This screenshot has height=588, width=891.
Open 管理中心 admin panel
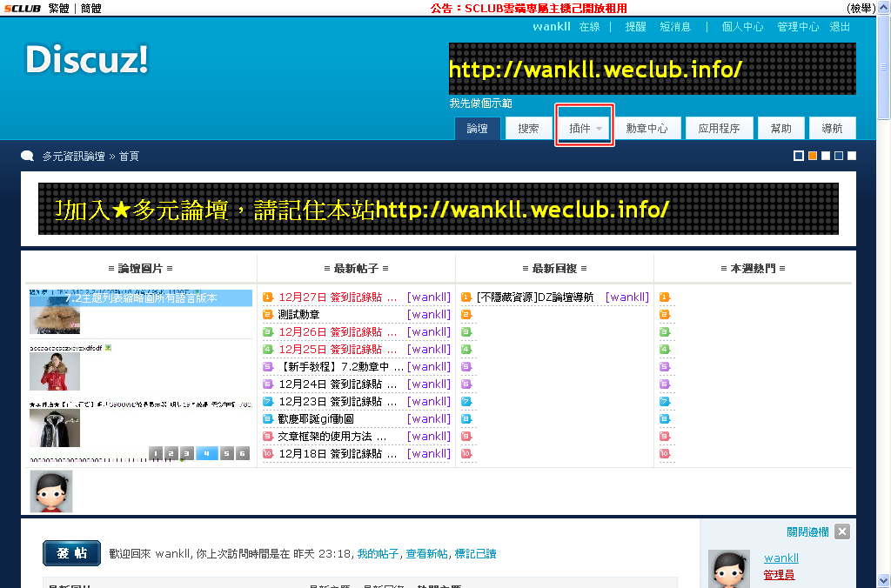(x=798, y=27)
